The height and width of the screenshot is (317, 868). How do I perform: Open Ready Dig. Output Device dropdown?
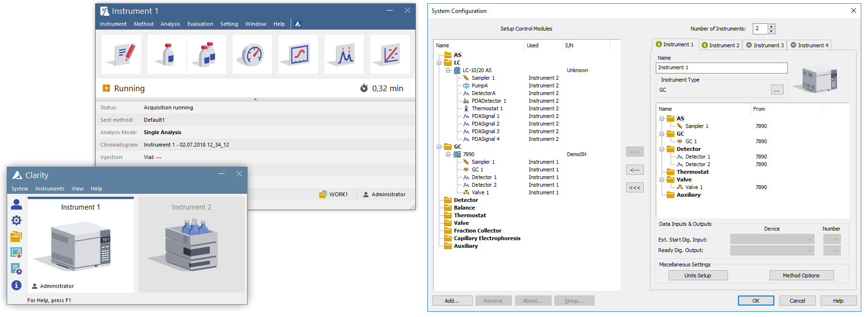tap(772, 250)
